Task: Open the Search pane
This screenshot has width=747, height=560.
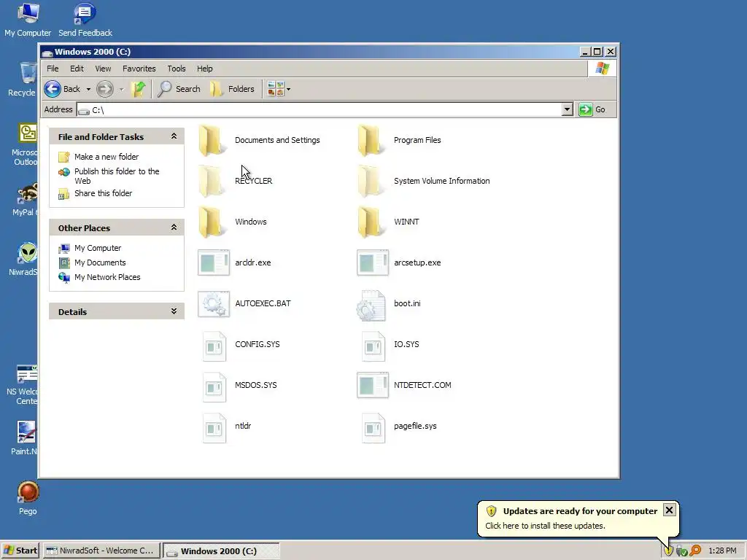Action: (x=179, y=89)
